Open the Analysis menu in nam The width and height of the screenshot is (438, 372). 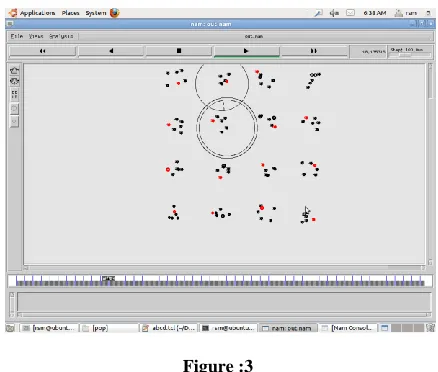pyautogui.click(x=61, y=36)
